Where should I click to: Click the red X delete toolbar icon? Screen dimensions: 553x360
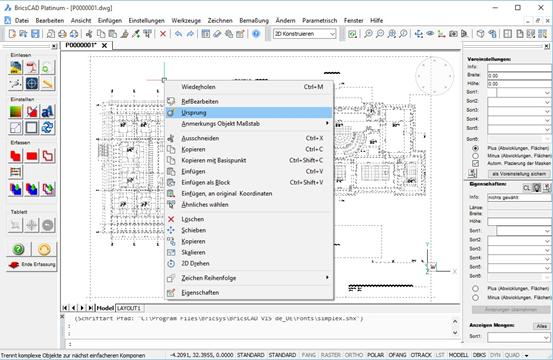coord(163,34)
